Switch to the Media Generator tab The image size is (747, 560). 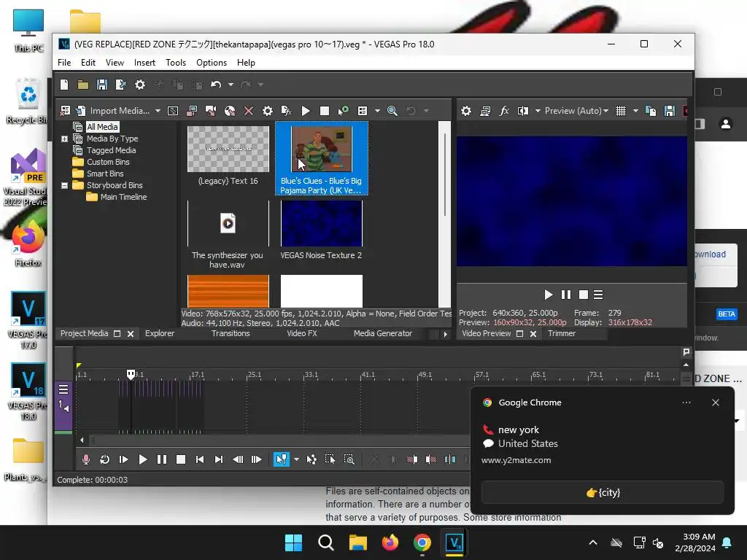pyautogui.click(x=382, y=333)
